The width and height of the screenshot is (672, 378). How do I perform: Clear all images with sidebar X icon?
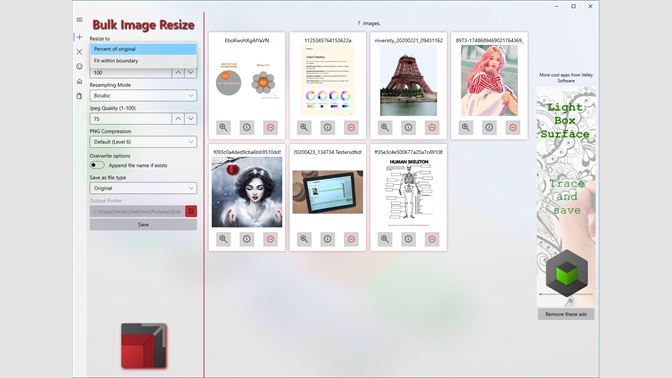[x=79, y=52]
